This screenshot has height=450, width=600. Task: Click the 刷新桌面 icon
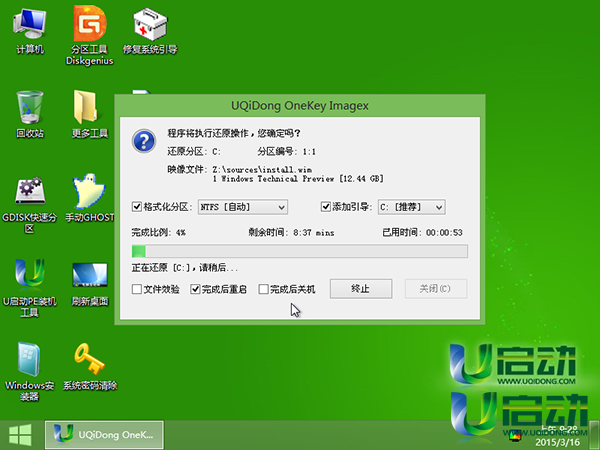coord(90,283)
